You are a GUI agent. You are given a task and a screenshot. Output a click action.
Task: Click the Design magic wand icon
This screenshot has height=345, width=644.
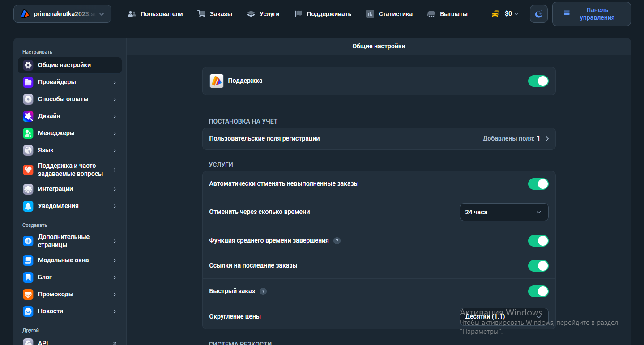coord(28,116)
